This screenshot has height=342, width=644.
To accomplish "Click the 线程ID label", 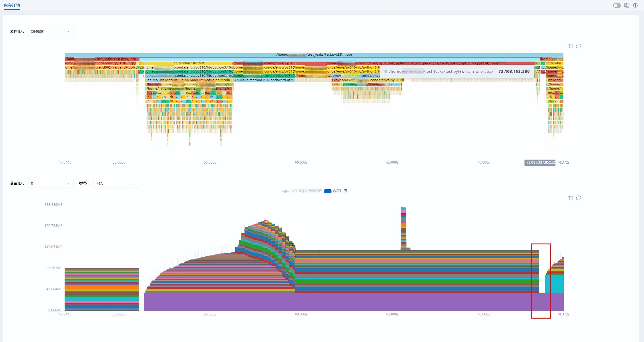I will [17, 31].
